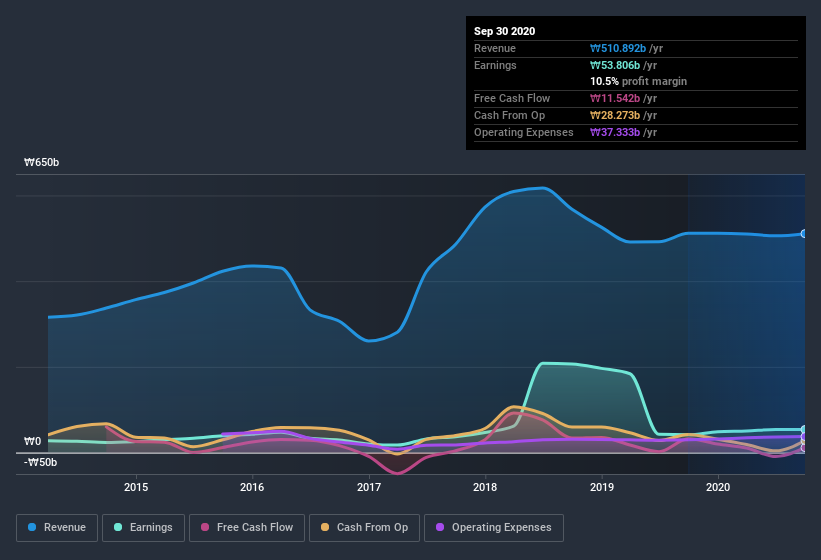This screenshot has height=560, width=821.
Task: Click the blue Revenue legend dot
Action: click(33, 527)
